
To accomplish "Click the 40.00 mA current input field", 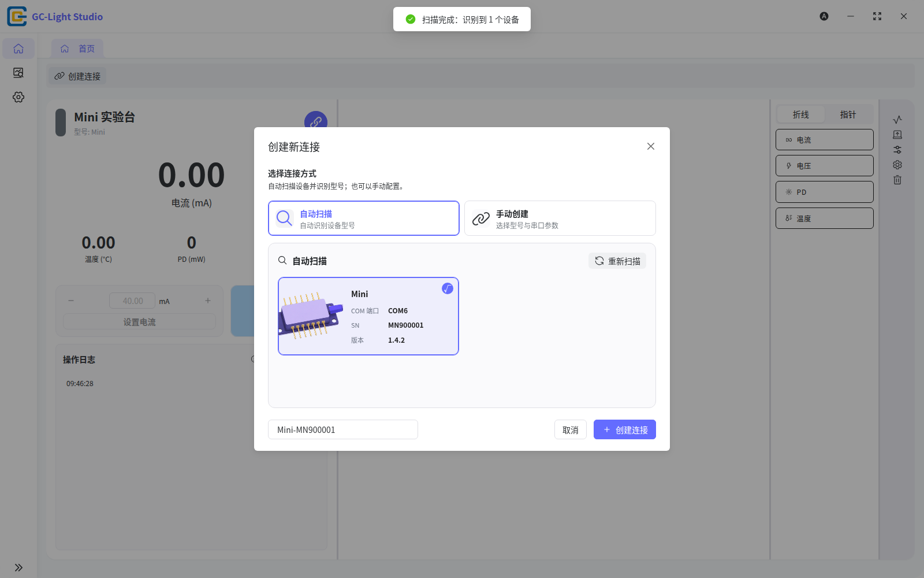I will pos(132,301).
